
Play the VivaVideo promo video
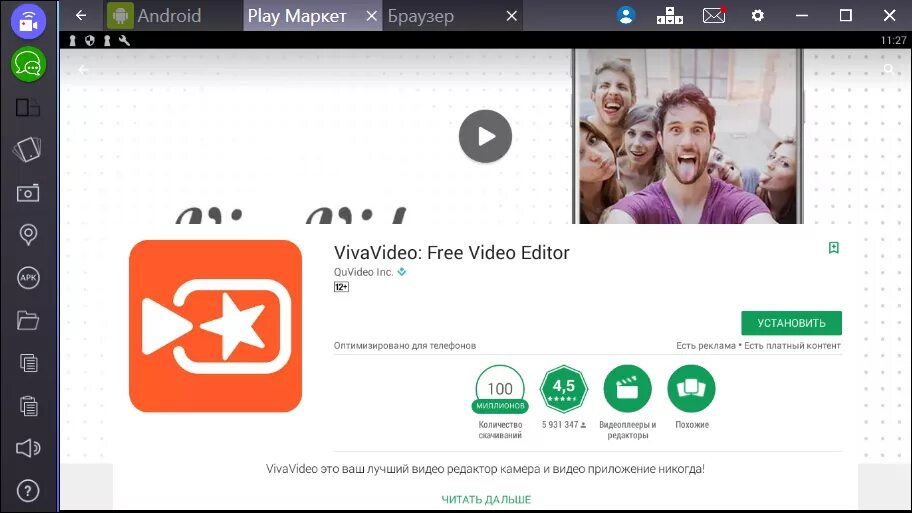click(485, 136)
